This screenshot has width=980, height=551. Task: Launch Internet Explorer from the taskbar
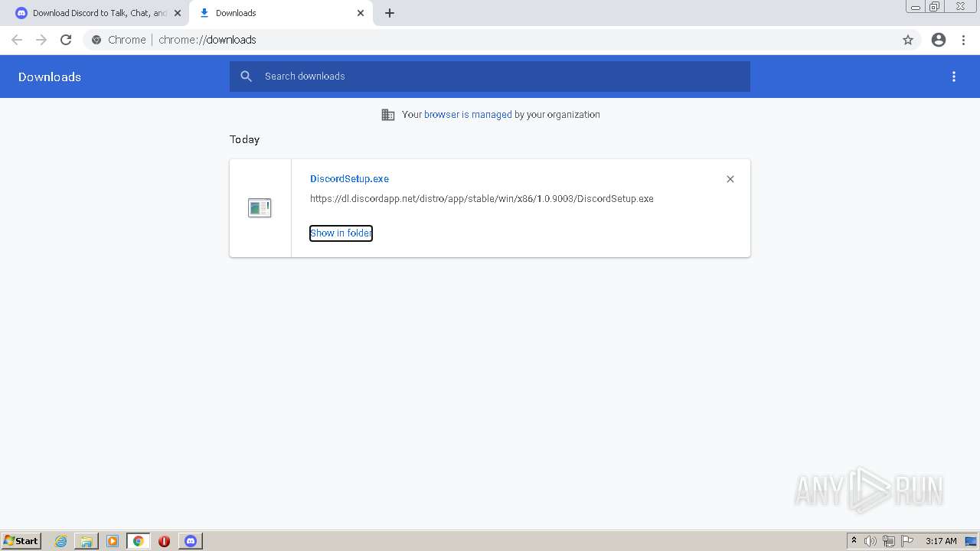click(60, 541)
